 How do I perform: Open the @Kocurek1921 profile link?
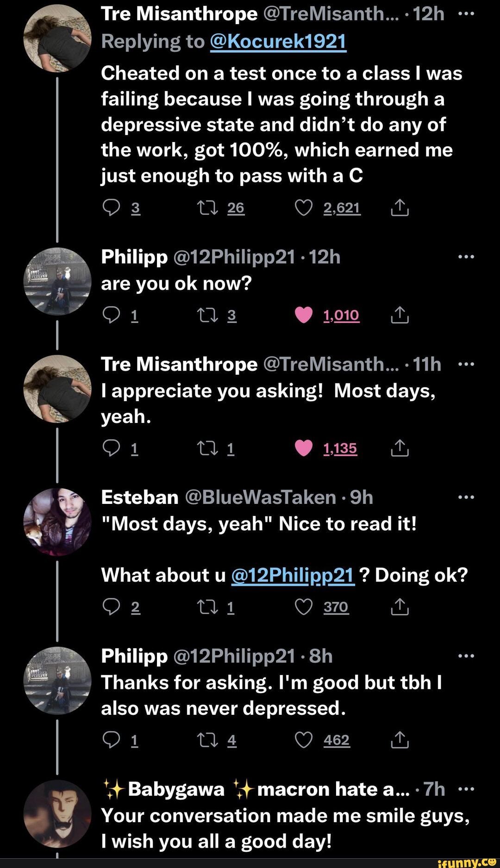pyautogui.click(x=278, y=42)
